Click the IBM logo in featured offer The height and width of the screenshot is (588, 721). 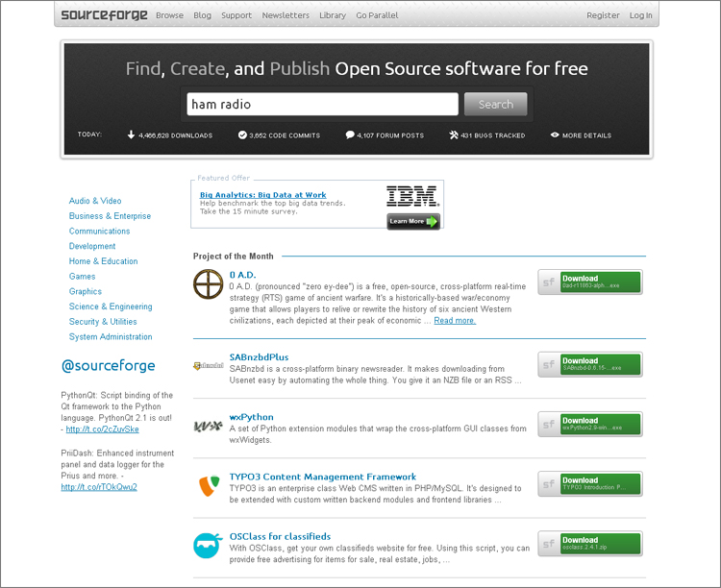click(412, 197)
